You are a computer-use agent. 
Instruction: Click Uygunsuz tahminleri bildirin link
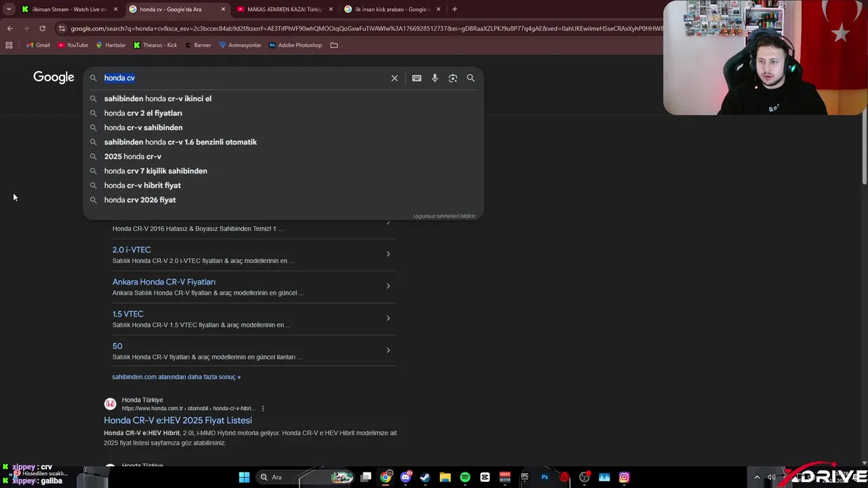point(444,216)
